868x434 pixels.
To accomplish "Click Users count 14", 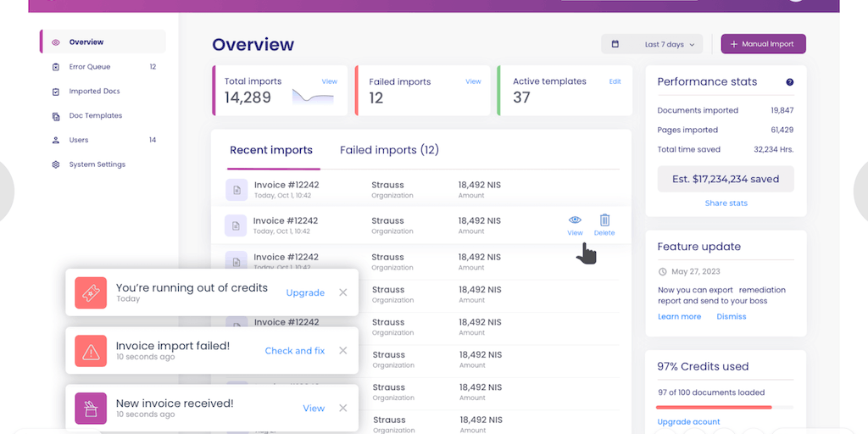I will tap(153, 140).
